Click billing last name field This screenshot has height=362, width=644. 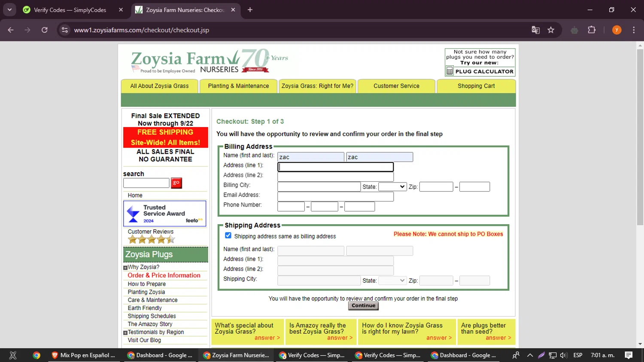pyautogui.click(x=380, y=157)
